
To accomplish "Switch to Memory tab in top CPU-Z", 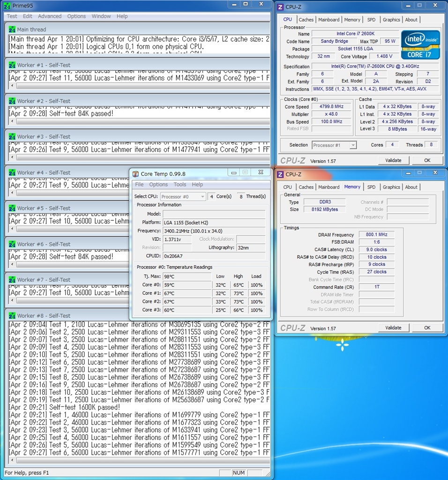I will tap(352, 20).
